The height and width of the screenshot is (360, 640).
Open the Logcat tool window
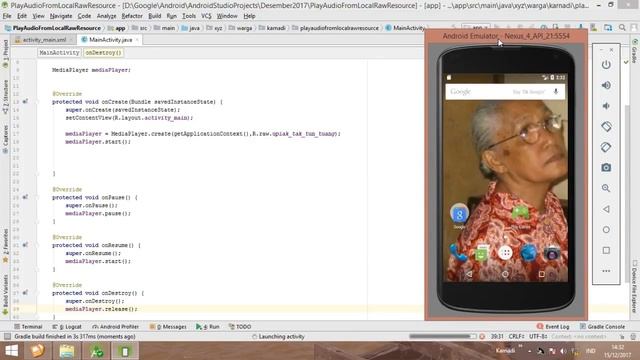tap(67, 327)
